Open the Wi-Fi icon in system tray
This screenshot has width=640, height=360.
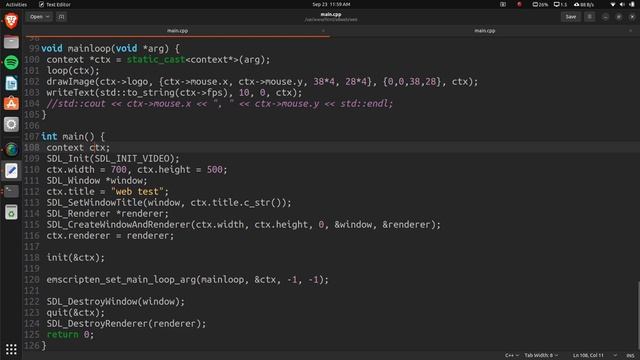[613, 4]
